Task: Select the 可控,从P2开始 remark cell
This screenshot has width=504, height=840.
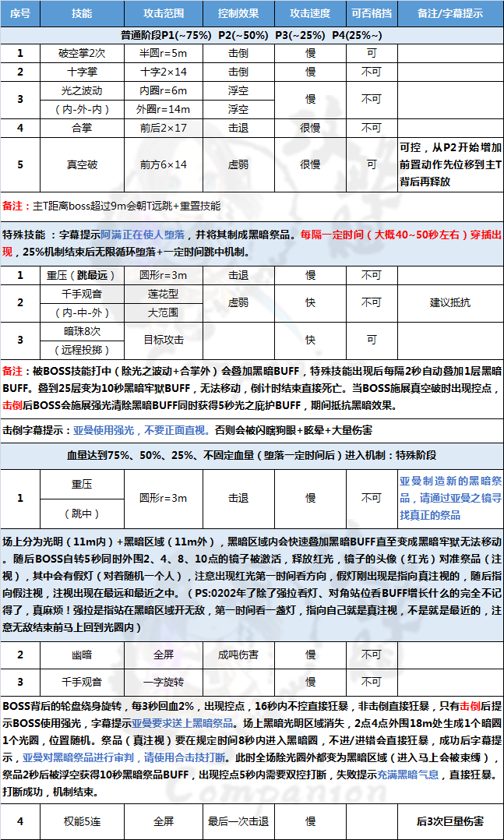Action: coord(450,164)
